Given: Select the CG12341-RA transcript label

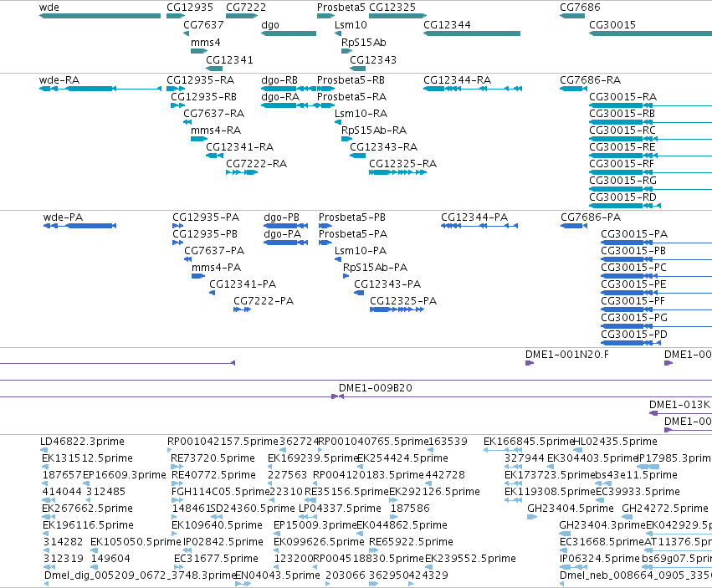Looking at the screenshot, I should (x=240, y=147).
